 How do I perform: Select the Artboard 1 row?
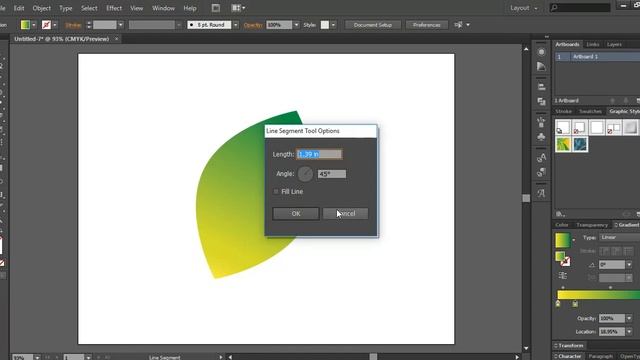[597, 56]
